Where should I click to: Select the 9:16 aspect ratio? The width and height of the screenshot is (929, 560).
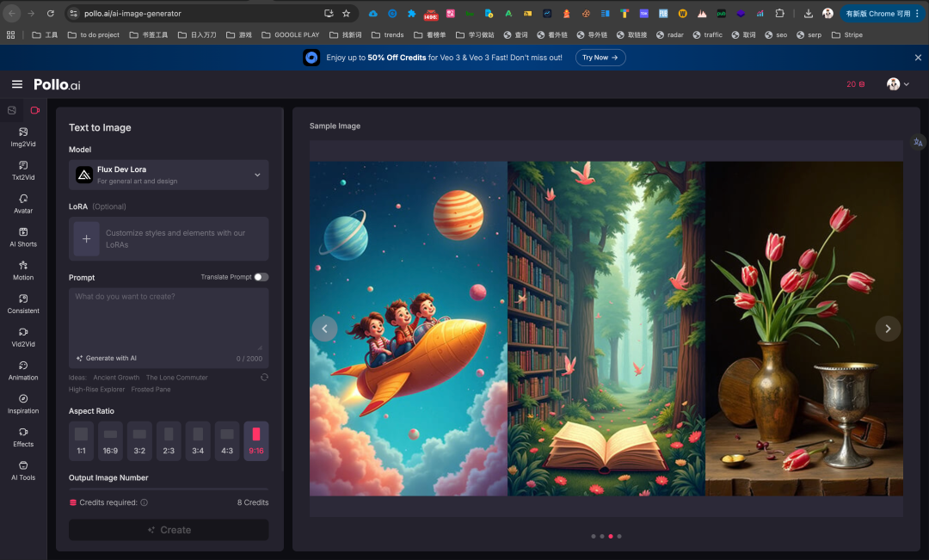(256, 441)
